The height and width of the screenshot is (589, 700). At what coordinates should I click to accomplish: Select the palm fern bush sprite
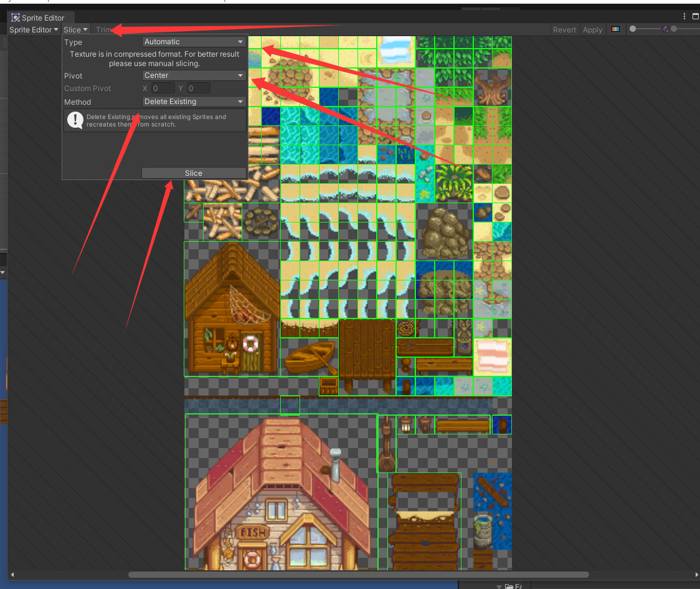click(x=454, y=183)
